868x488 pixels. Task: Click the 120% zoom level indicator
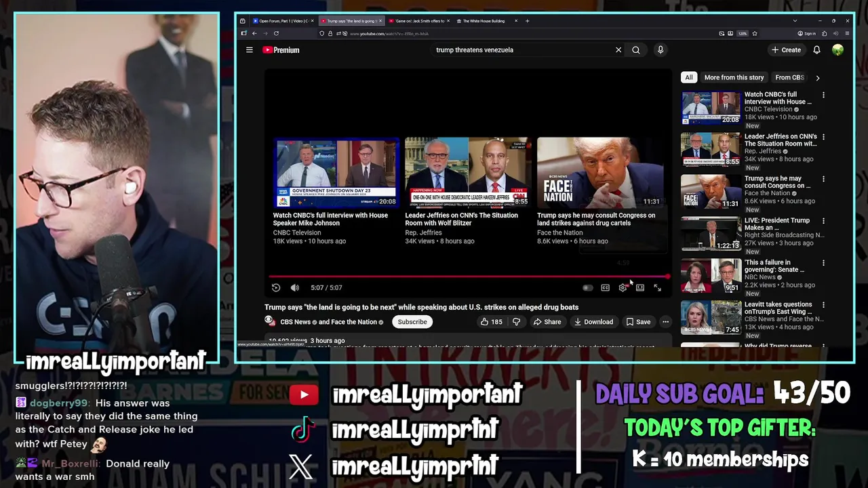tap(743, 33)
